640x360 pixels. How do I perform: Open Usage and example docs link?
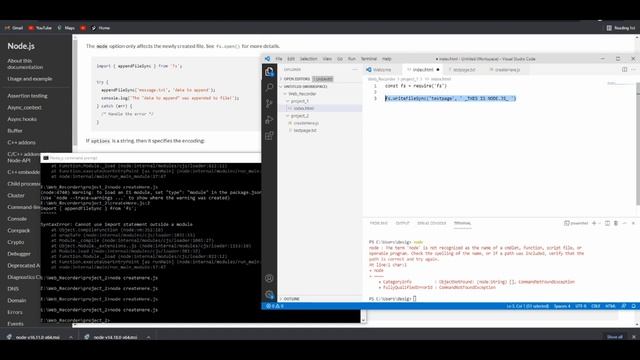tap(30, 79)
